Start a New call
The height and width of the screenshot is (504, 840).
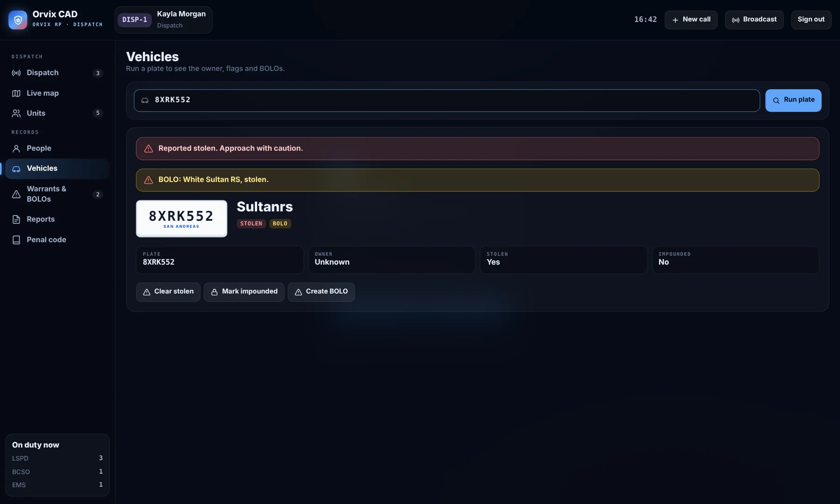691,20
